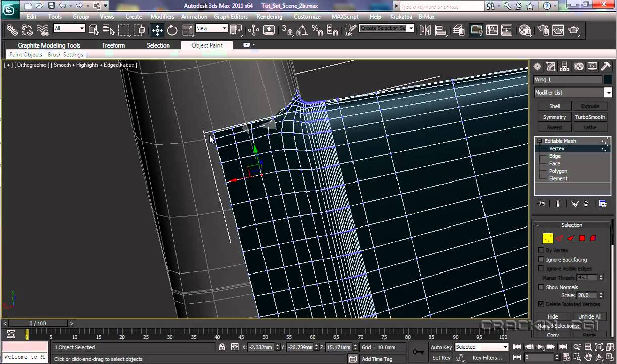617x364 pixels.
Task: Open the Rendering menu
Action: (x=269, y=16)
